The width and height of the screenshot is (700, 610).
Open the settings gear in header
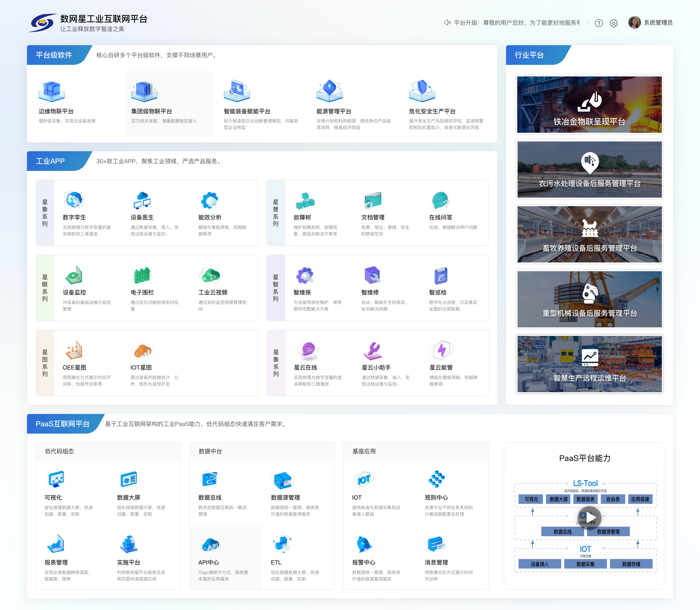613,23
